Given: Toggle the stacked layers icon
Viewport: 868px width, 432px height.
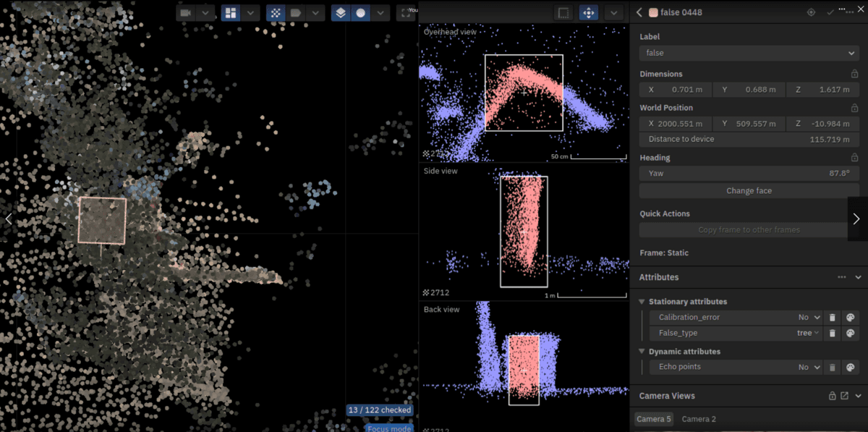Looking at the screenshot, I should pyautogui.click(x=341, y=13).
